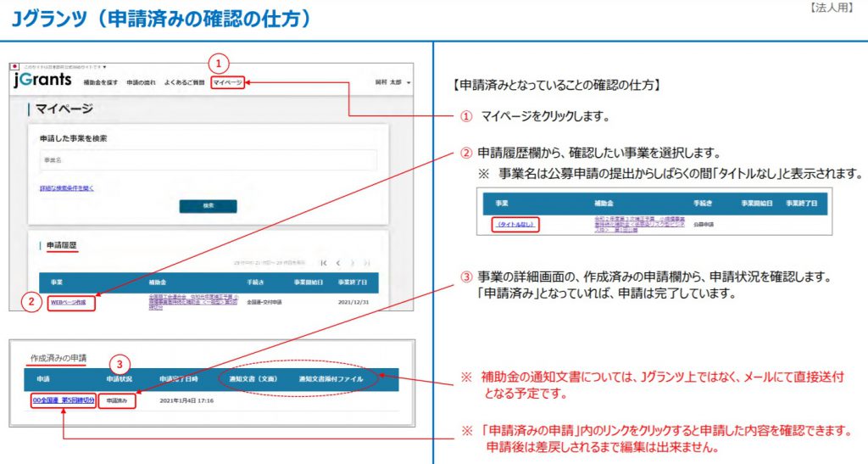Click the 2021年1月4日 17:16 completion time
This screenshot has width=868, height=464.
[x=186, y=400]
